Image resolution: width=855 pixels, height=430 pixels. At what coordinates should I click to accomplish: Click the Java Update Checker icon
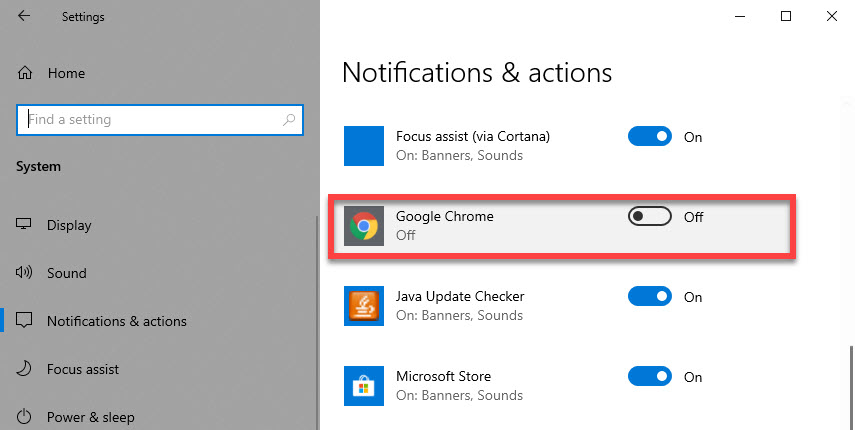tap(364, 306)
